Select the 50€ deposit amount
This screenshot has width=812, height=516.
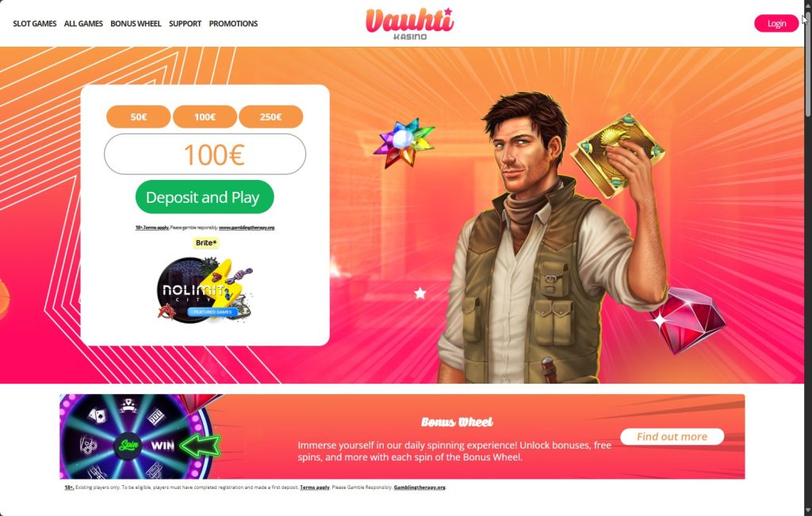tap(138, 117)
